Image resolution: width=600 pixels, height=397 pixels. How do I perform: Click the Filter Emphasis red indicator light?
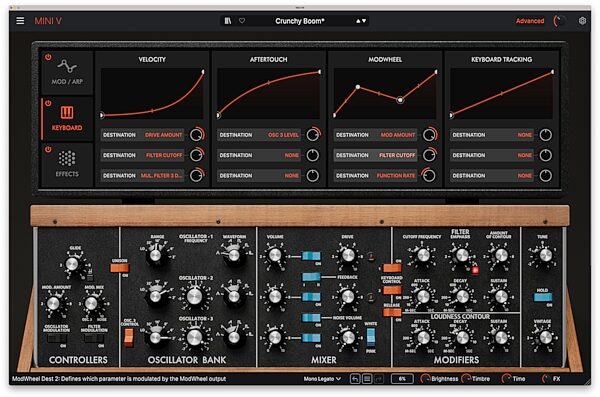click(475, 270)
